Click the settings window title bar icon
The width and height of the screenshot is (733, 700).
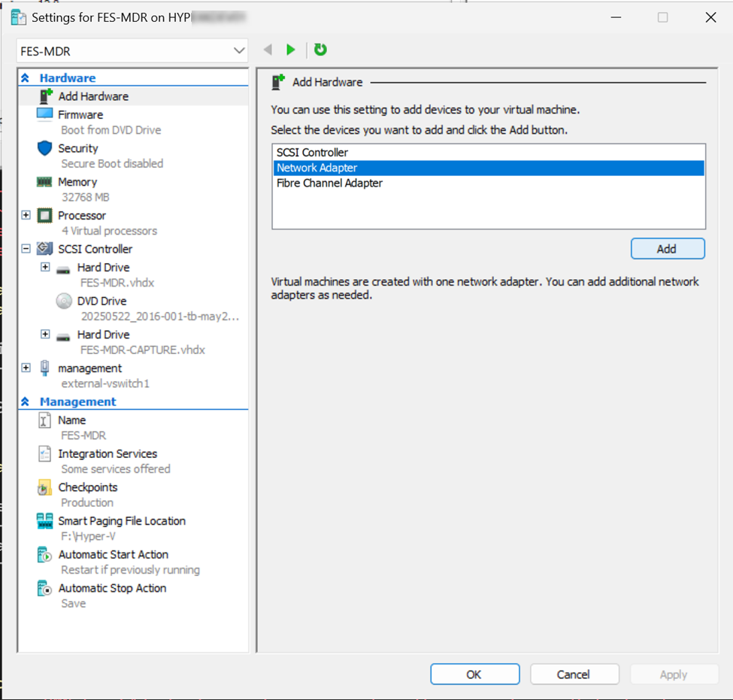click(19, 18)
